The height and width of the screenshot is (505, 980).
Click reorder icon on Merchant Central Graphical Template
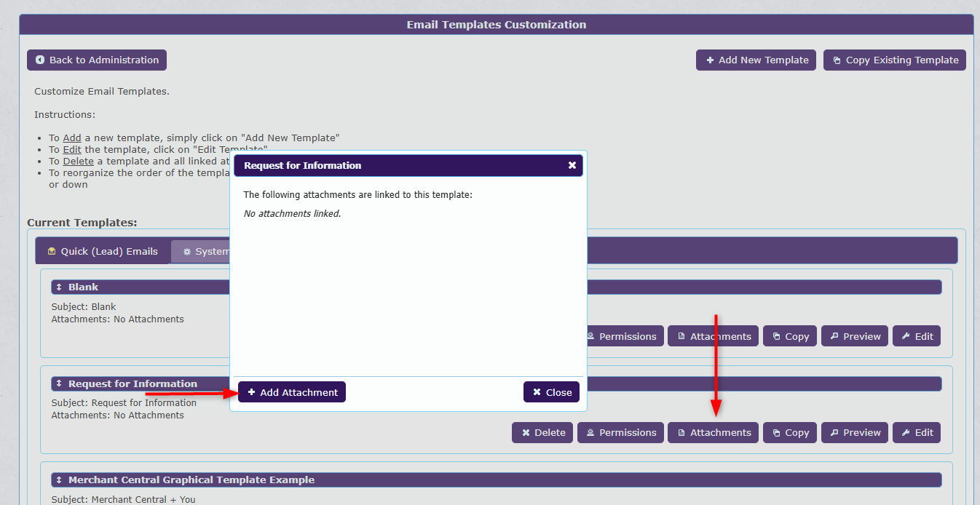pos(59,480)
